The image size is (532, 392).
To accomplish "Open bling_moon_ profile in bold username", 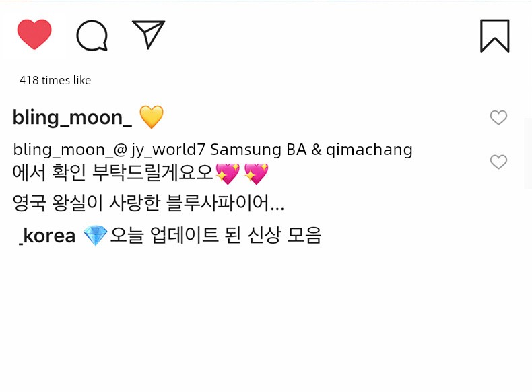I will tap(72, 117).
